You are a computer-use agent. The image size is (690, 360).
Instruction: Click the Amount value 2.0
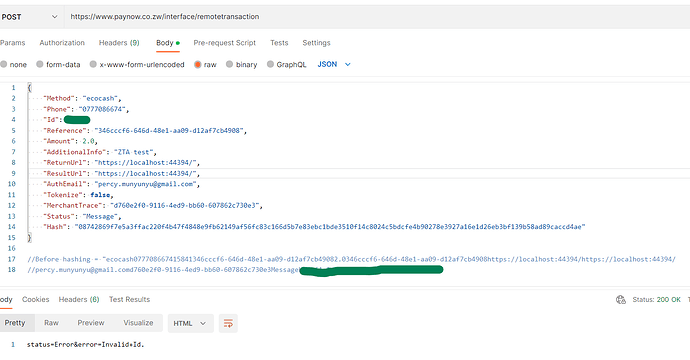tap(88, 141)
